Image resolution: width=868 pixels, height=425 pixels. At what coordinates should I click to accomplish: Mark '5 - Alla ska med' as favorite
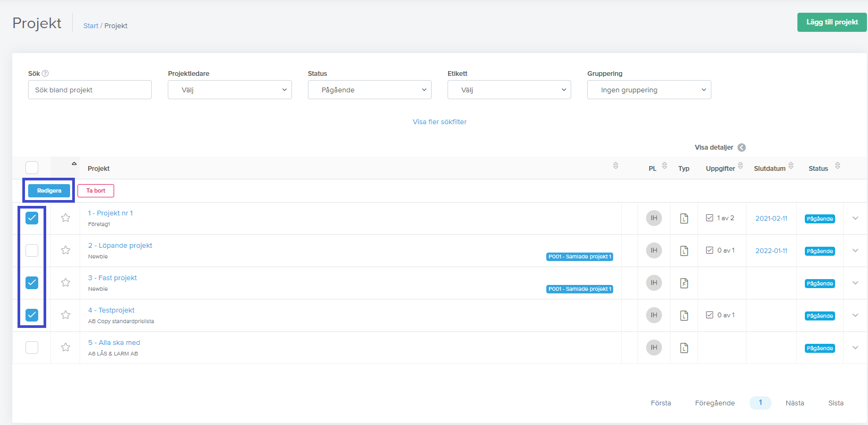65,347
